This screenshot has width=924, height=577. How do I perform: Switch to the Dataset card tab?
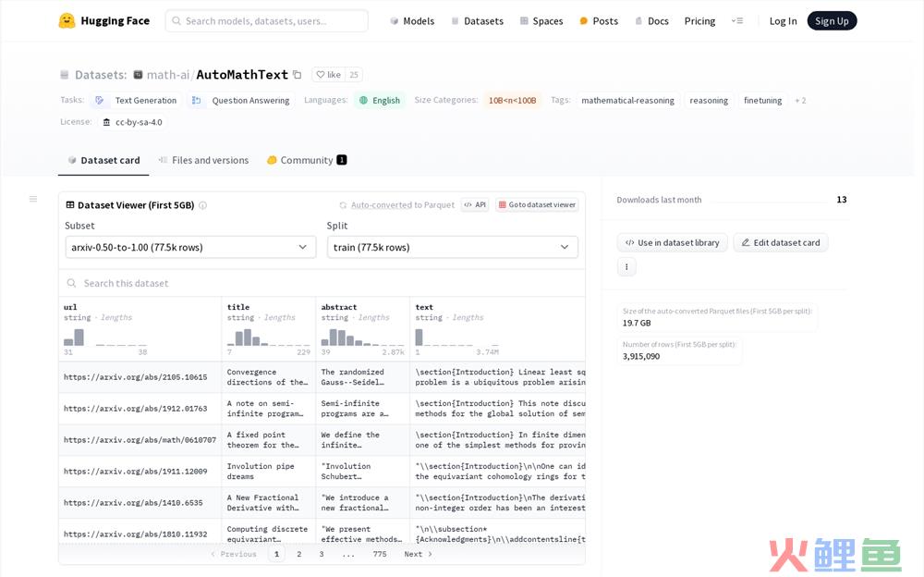(x=103, y=160)
